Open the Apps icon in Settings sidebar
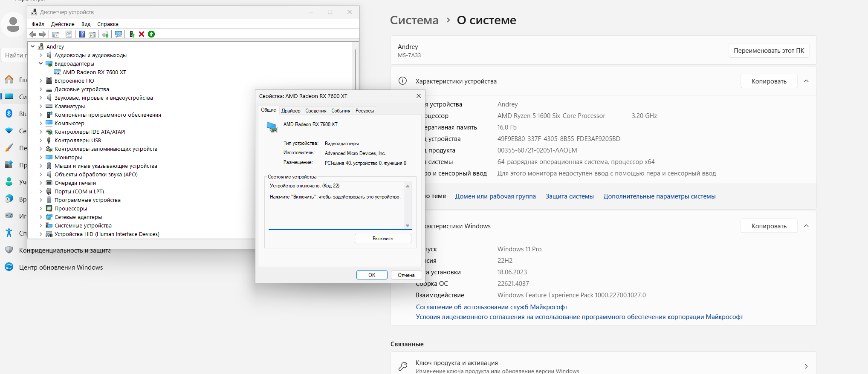868x374 pixels. click(9, 165)
